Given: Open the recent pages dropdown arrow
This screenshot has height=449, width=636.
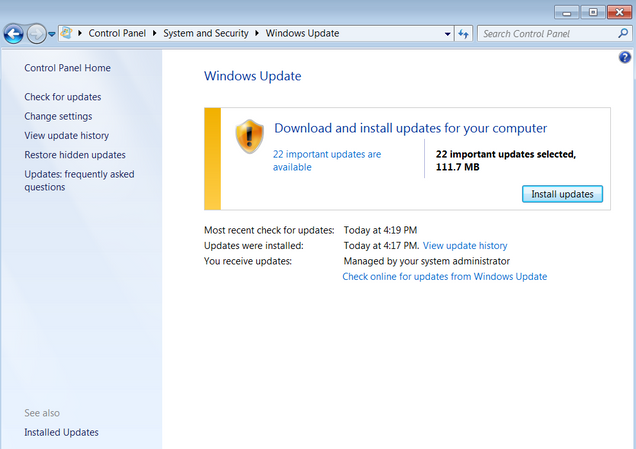Looking at the screenshot, I should click(x=52, y=34).
